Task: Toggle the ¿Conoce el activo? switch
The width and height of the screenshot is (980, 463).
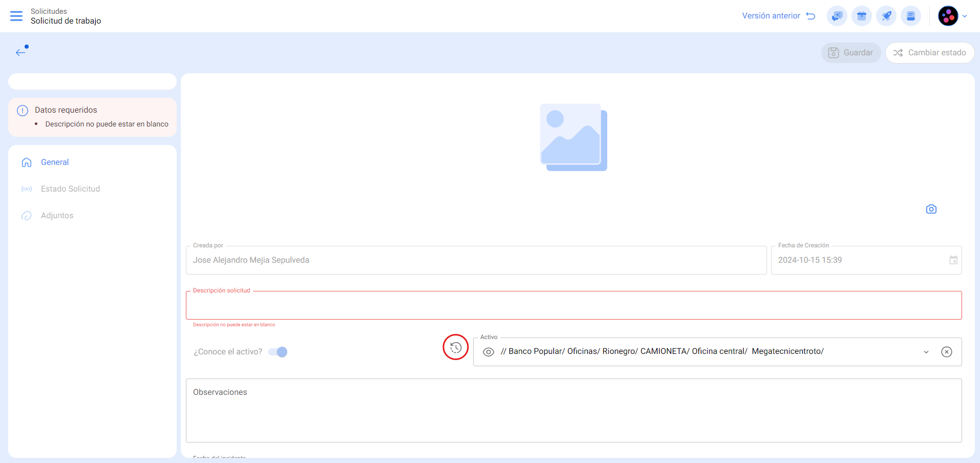Action: pos(278,352)
